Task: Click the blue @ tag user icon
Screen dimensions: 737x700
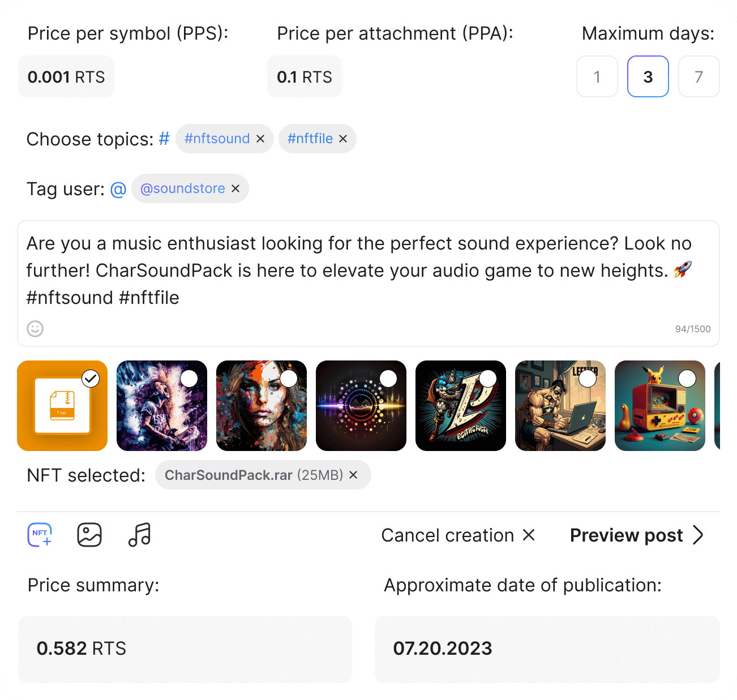Action: [118, 189]
